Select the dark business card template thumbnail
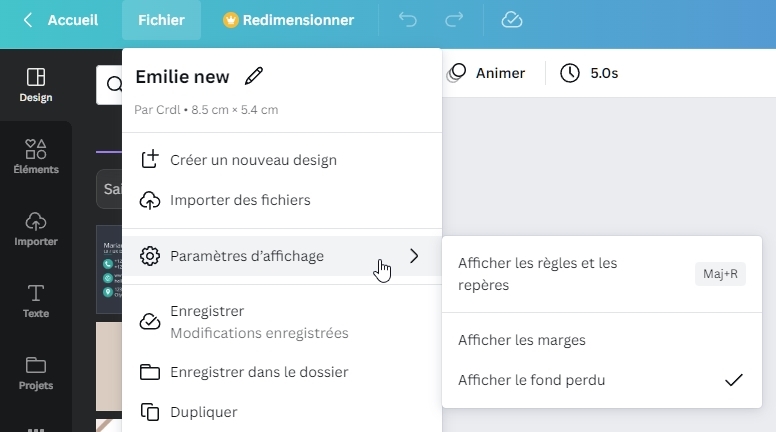776x432 pixels. pyautogui.click(x=109, y=269)
